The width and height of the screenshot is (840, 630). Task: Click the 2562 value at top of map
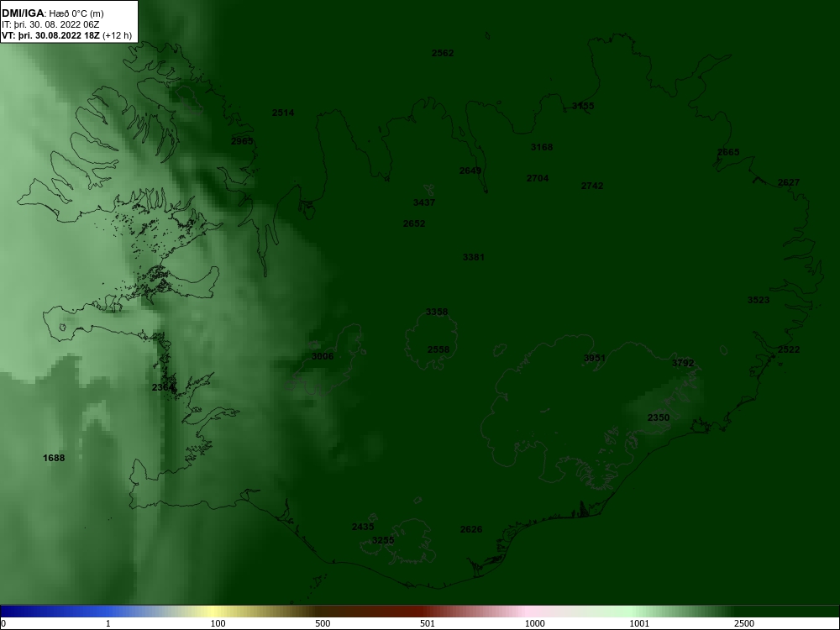click(443, 53)
